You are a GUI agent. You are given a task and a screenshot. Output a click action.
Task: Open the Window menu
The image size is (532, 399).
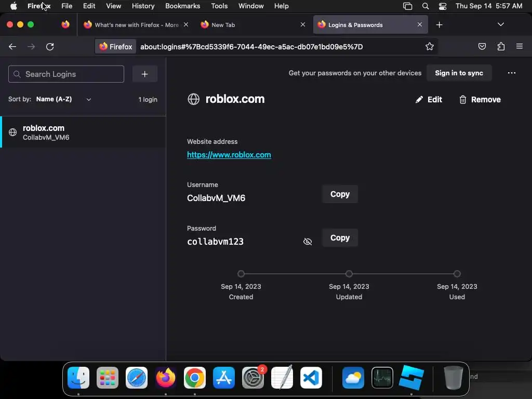[x=251, y=6]
